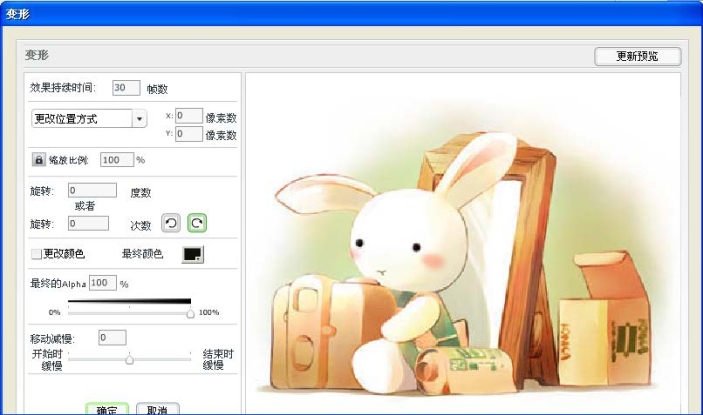Click the 确定 button
This screenshot has height=415, width=703.
106,409
